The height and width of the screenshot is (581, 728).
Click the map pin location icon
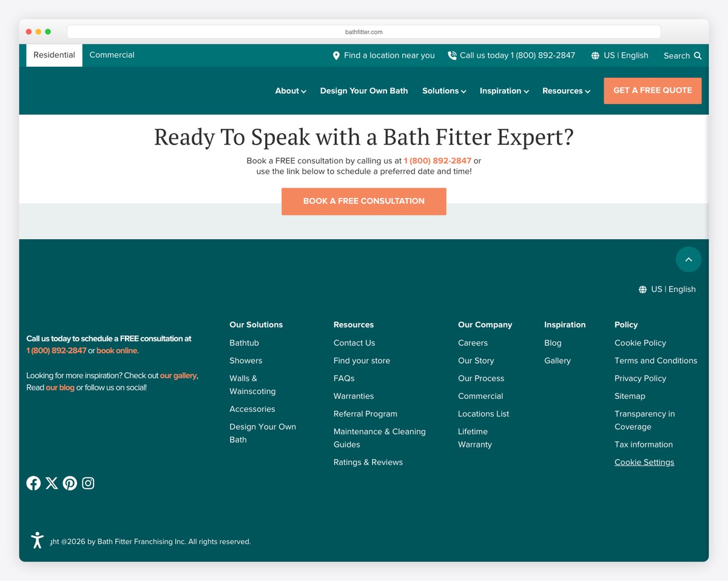coord(336,55)
